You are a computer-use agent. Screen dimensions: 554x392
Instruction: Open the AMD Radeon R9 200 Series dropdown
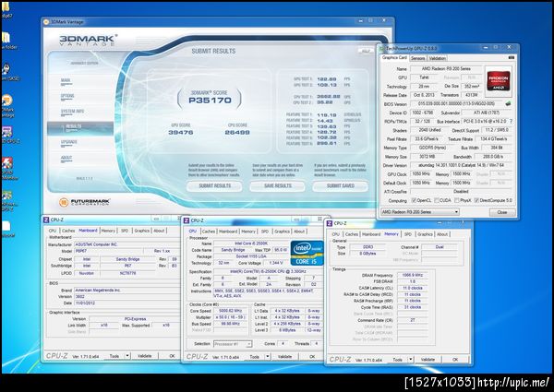point(420,212)
